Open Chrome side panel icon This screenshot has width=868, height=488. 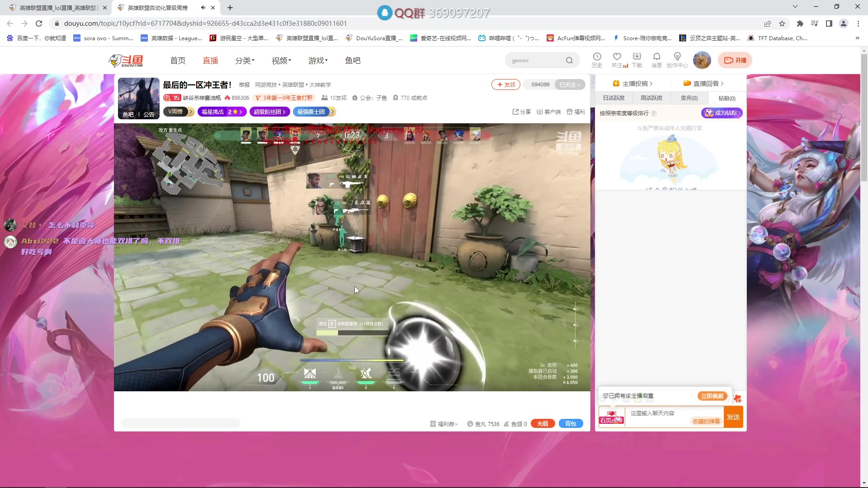829,23
